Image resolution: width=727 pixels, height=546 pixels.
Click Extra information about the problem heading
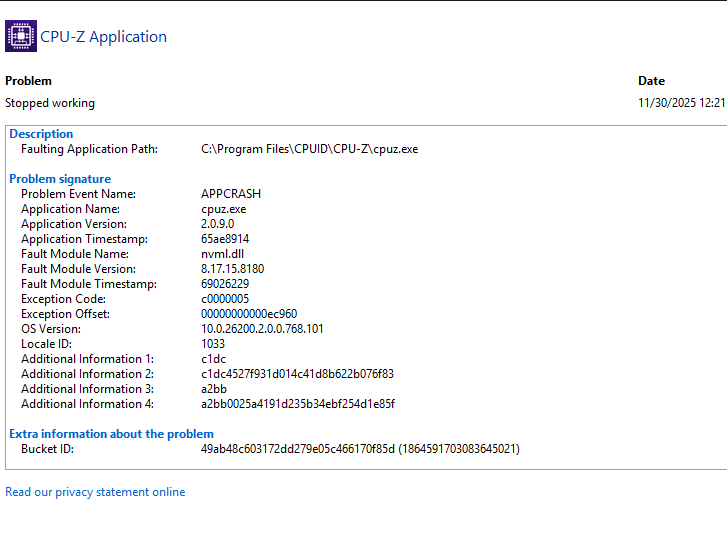111,434
